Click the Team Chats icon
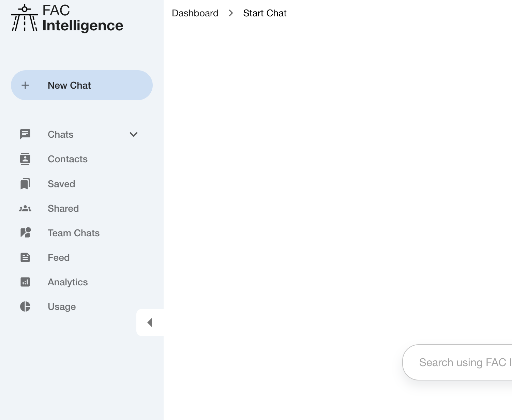Image resolution: width=512 pixels, height=420 pixels. pyautogui.click(x=25, y=233)
